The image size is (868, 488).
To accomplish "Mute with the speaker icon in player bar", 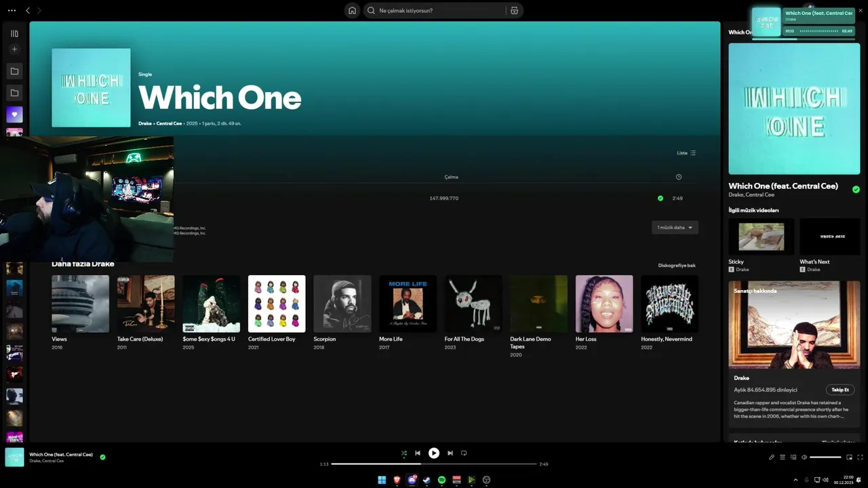I will tap(804, 457).
